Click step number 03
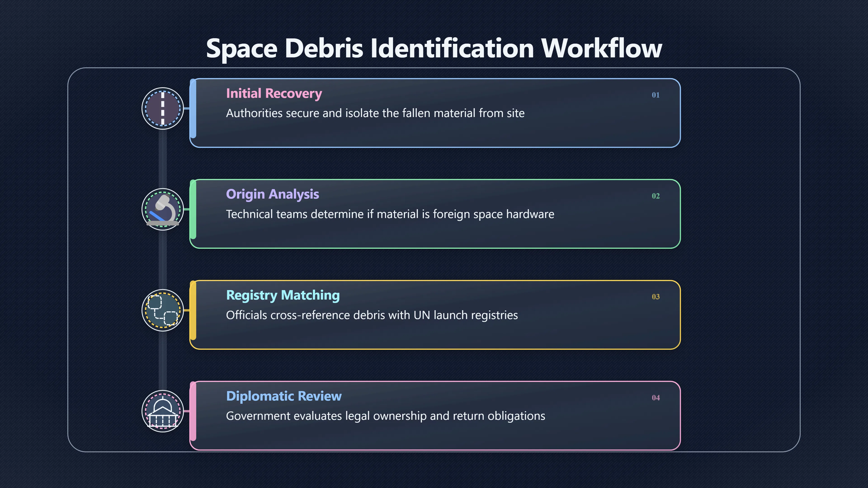Image resolution: width=868 pixels, height=488 pixels. [x=655, y=297]
